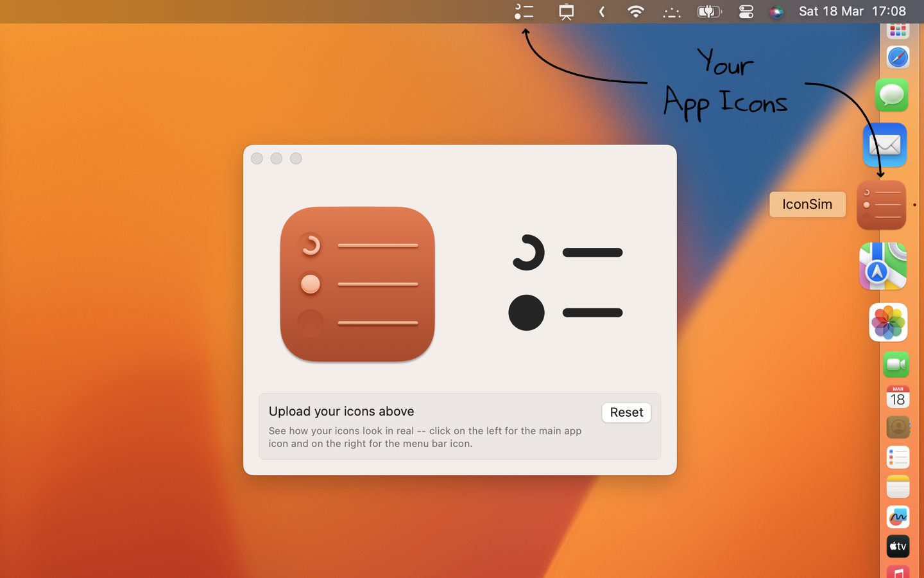Open the date and time clock

(x=852, y=12)
